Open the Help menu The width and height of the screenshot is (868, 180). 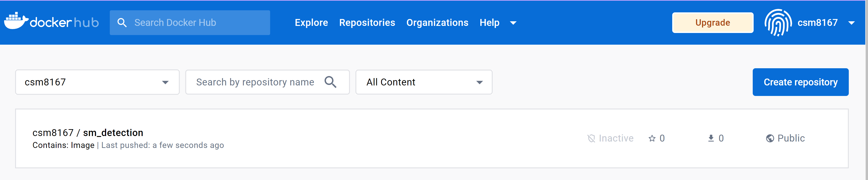(489, 23)
